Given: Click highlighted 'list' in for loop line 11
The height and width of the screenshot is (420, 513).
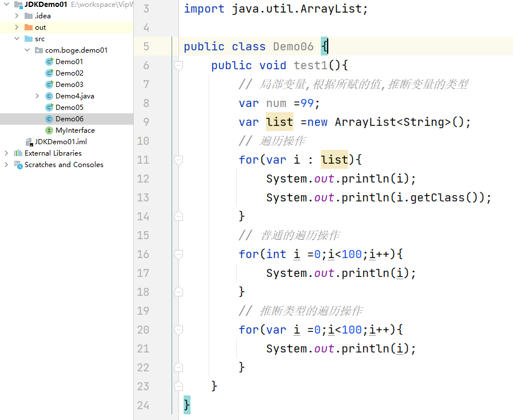Looking at the screenshot, I should tap(335, 160).
